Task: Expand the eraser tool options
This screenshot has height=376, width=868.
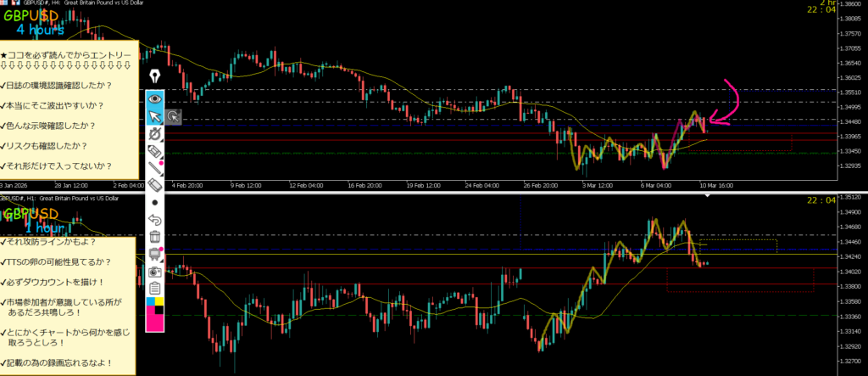Action: [x=155, y=185]
